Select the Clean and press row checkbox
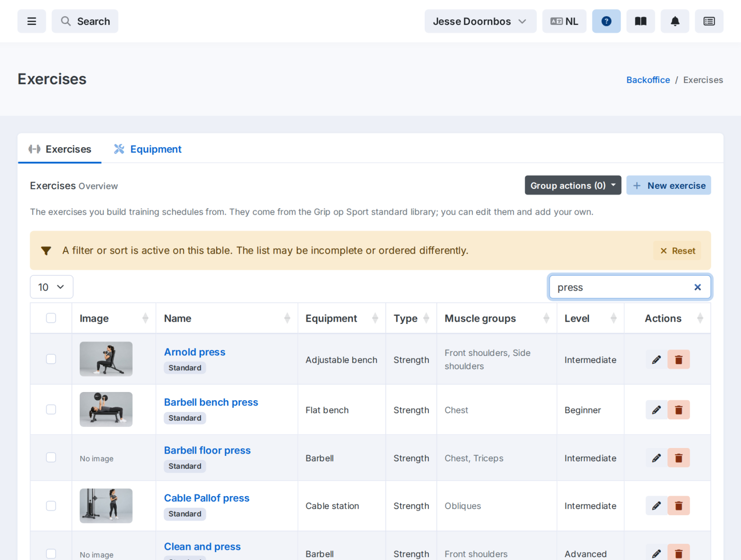The width and height of the screenshot is (741, 560). pos(51,554)
